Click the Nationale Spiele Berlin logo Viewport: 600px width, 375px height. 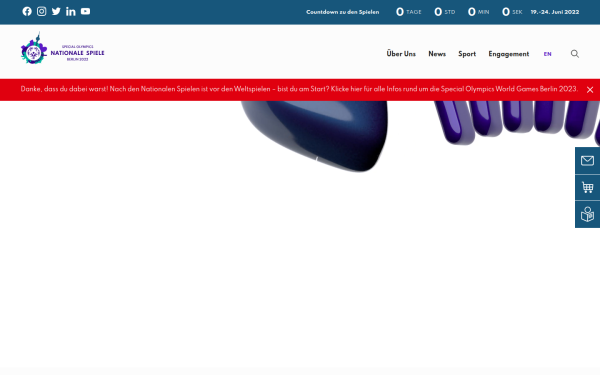point(62,49)
